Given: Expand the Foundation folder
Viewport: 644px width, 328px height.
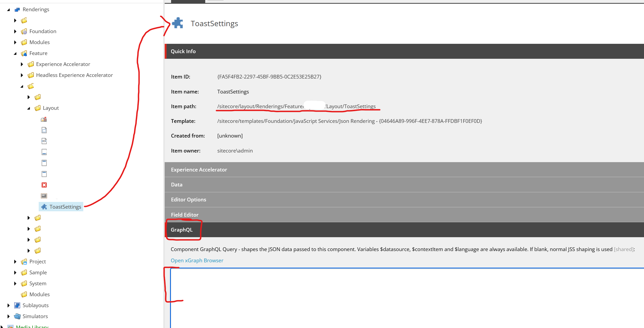Looking at the screenshot, I should click(x=15, y=32).
